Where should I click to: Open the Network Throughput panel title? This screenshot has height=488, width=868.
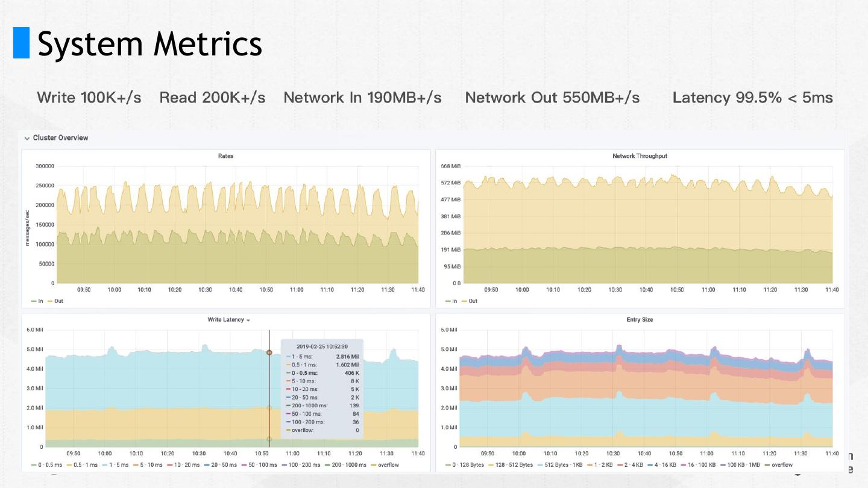pyautogui.click(x=640, y=156)
